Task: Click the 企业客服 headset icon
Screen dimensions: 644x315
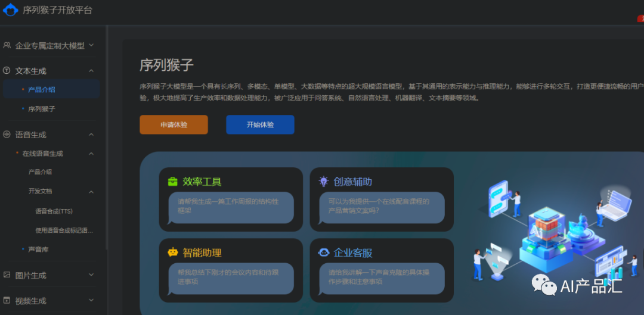Action: click(324, 252)
